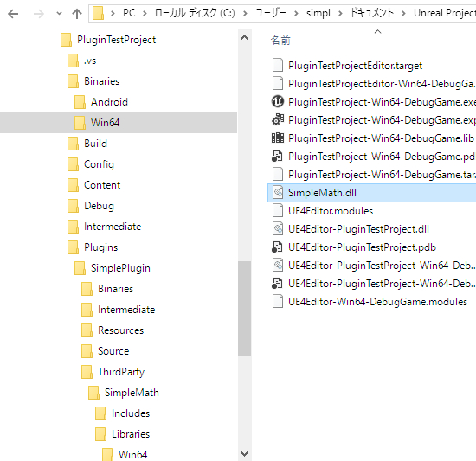This screenshot has height=461, width=476.
Task: Open Source folder in tree
Action: (113, 351)
